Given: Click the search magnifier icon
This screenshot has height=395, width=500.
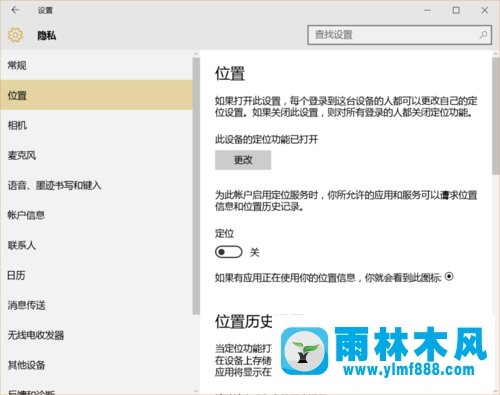Looking at the screenshot, I should click(x=483, y=35).
